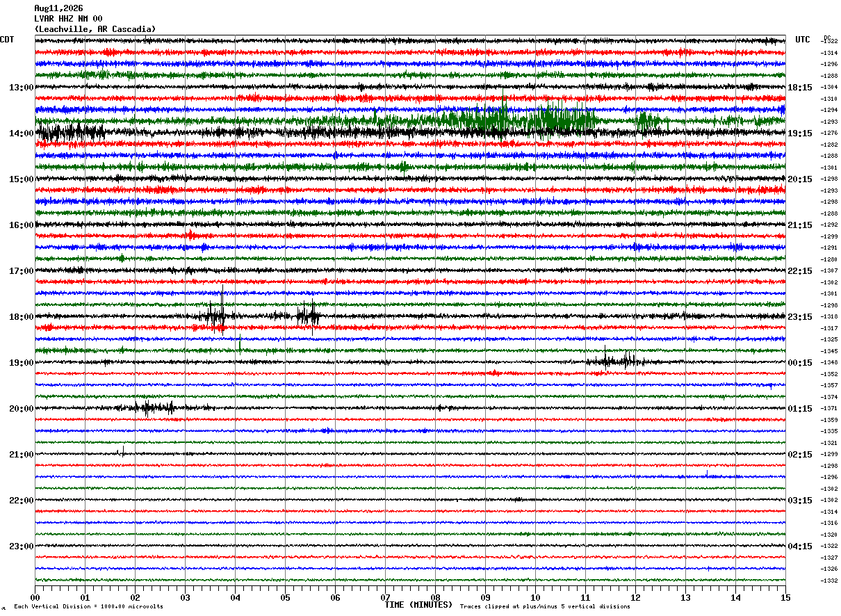Click the DC offset value "-1321"
The height and width of the screenshot is (616, 841).
tap(829, 443)
